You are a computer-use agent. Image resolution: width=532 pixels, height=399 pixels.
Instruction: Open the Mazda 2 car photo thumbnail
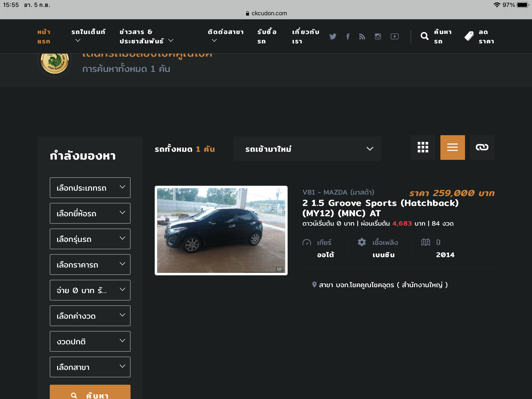(x=221, y=231)
